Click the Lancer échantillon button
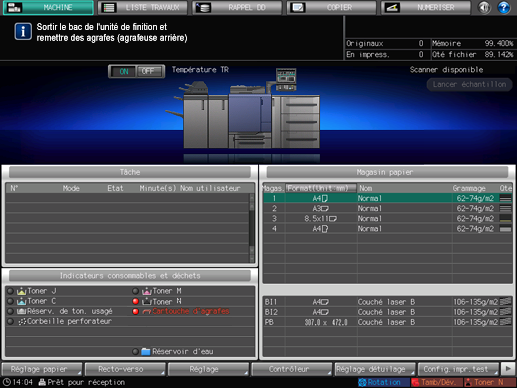The width and height of the screenshot is (517, 388). coord(469,84)
